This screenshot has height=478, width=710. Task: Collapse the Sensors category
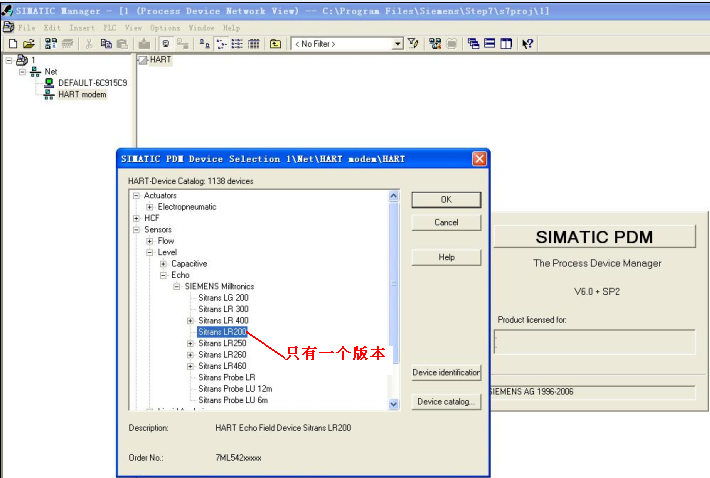point(136,230)
